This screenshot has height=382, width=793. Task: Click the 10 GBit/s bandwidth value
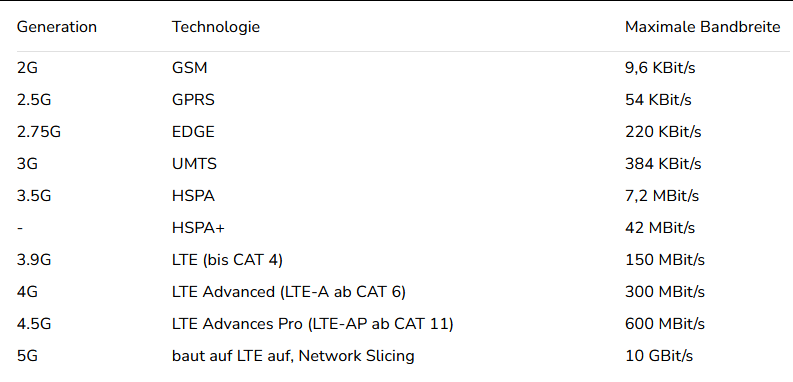click(x=659, y=356)
